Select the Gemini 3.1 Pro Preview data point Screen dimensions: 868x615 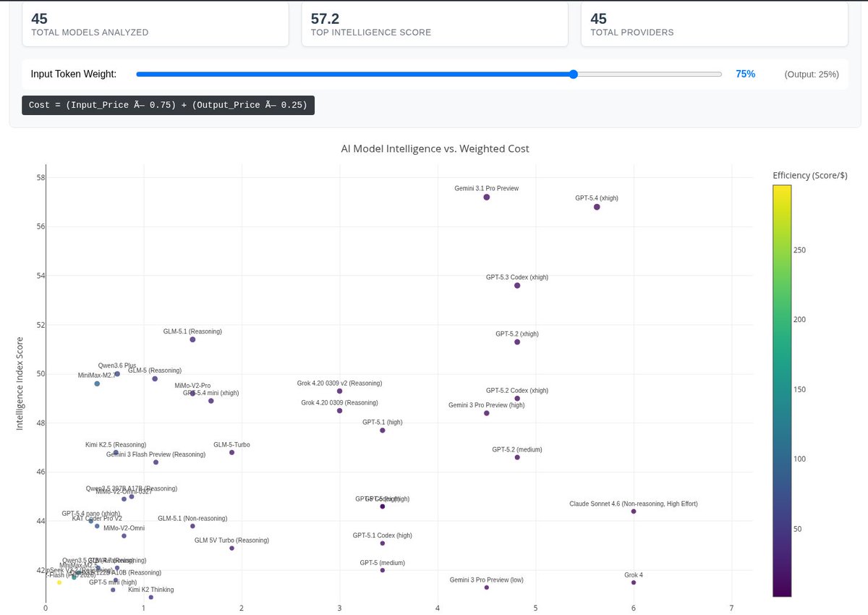tap(487, 197)
